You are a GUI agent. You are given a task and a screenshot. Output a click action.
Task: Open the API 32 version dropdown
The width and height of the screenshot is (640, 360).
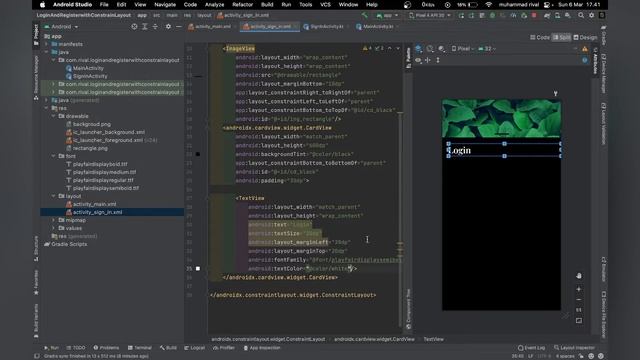tap(487, 49)
